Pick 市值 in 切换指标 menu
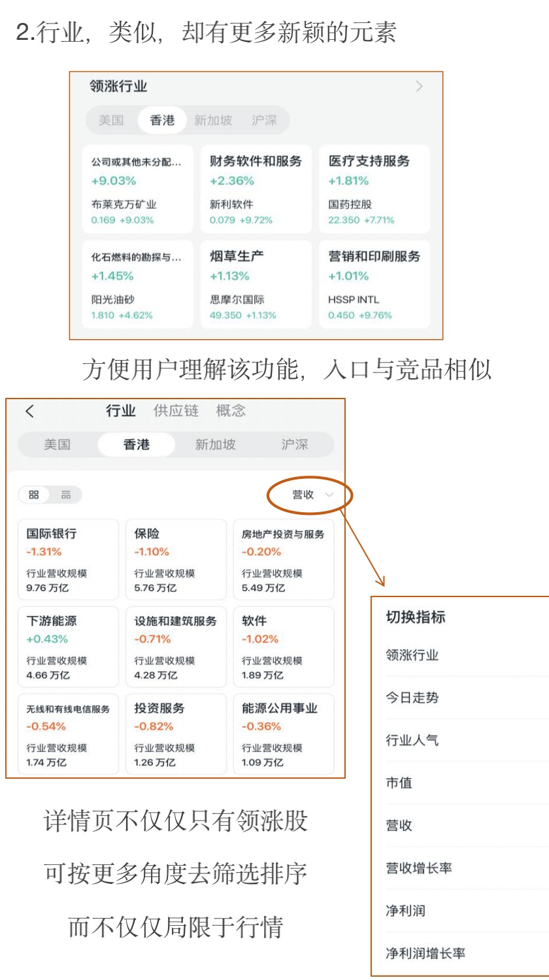This screenshot has height=980, width=549. click(399, 783)
